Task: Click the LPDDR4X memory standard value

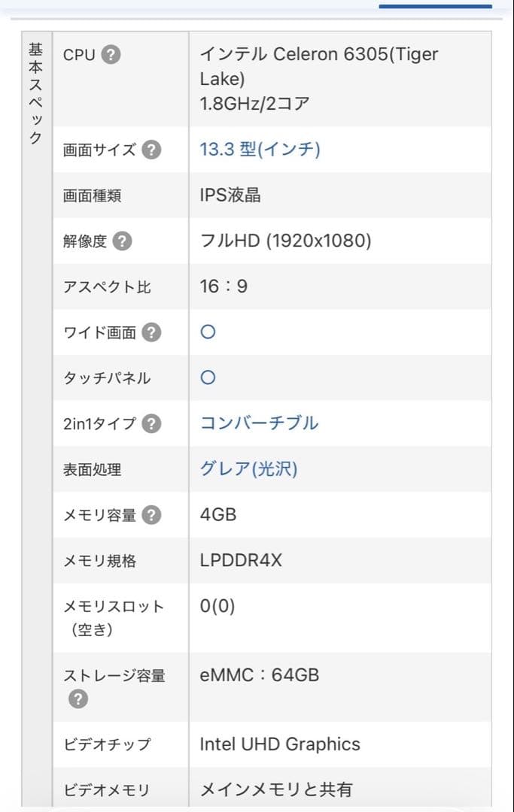Action: (242, 561)
